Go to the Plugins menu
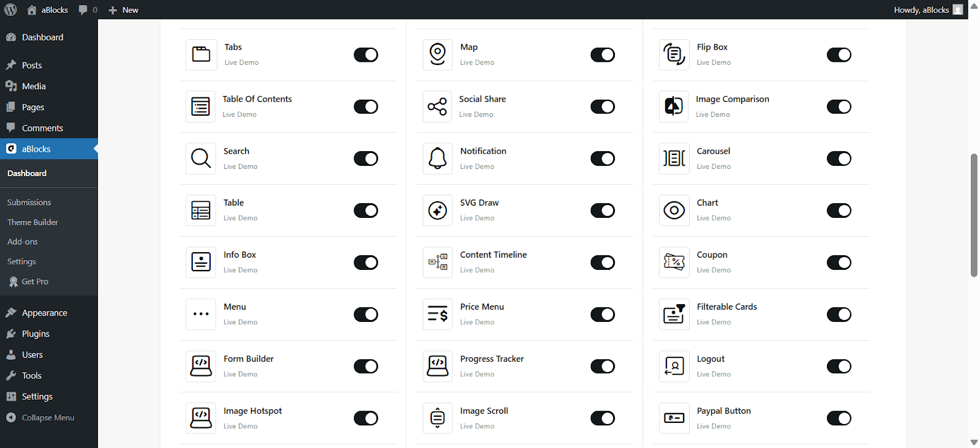 coord(36,334)
